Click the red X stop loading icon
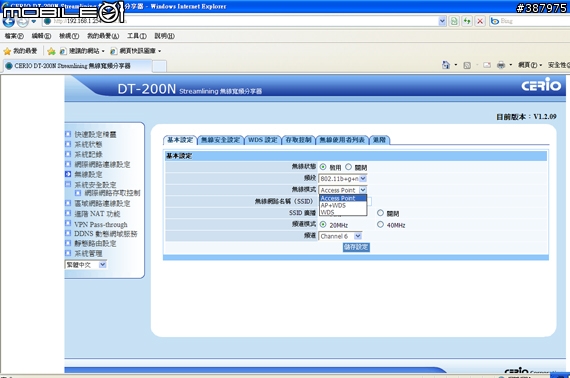 (x=480, y=21)
